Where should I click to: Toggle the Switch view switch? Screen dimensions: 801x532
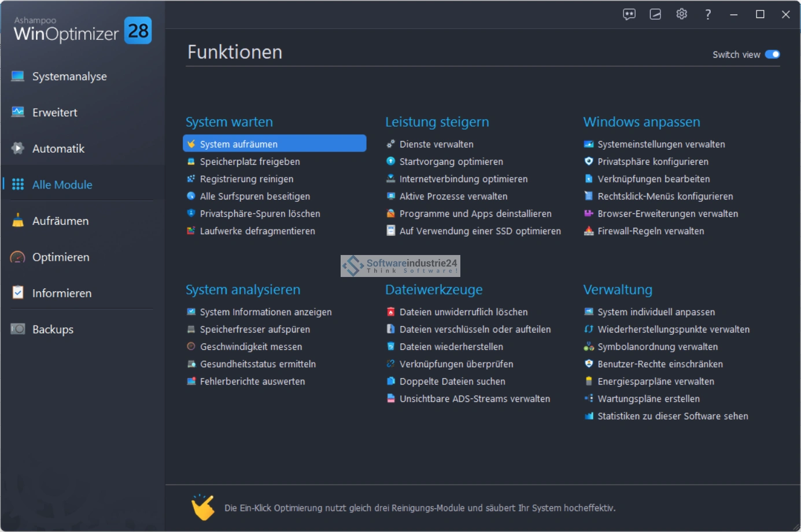pos(772,54)
